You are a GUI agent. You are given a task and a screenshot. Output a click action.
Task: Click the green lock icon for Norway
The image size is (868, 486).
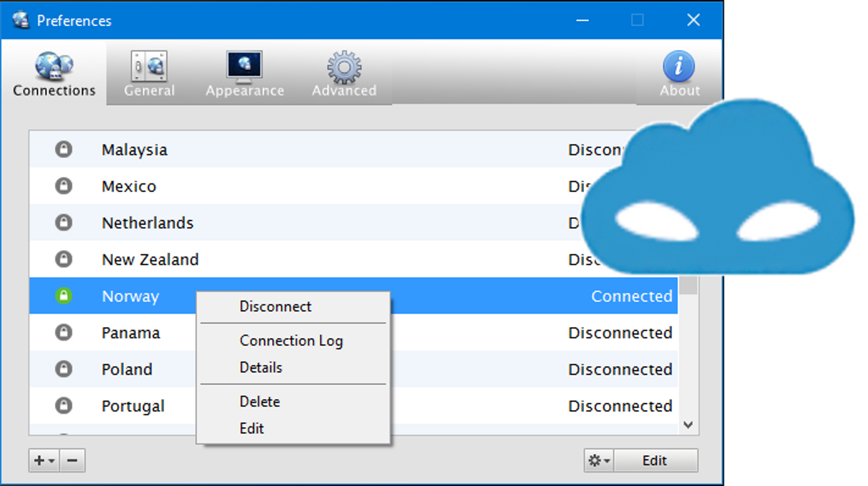click(x=64, y=296)
